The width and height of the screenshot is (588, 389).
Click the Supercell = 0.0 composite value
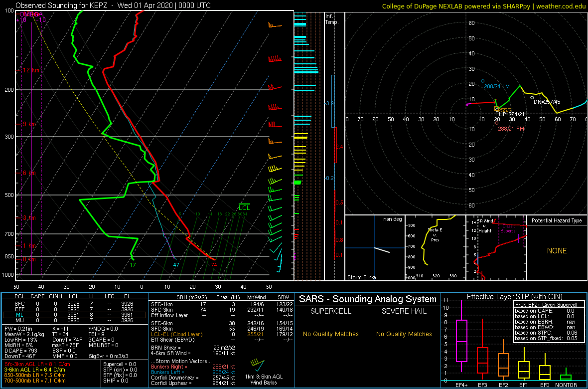120,364
